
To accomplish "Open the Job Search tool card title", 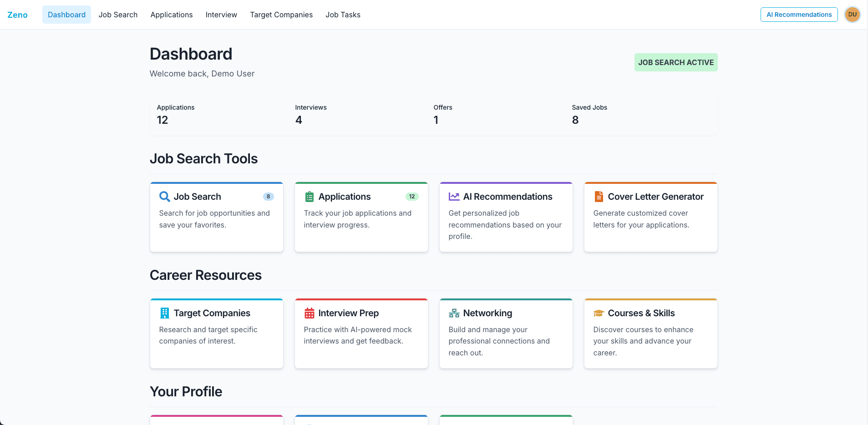I will coord(197,197).
